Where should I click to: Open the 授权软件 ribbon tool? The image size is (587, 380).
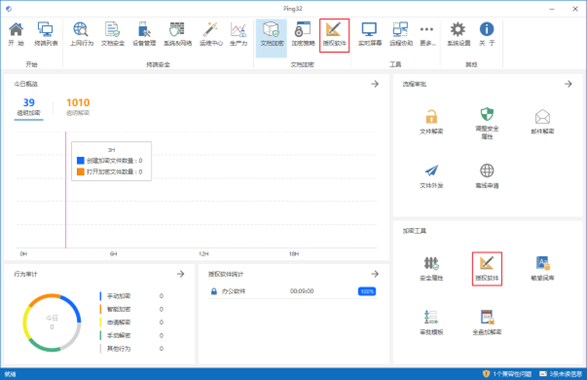click(x=334, y=35)
